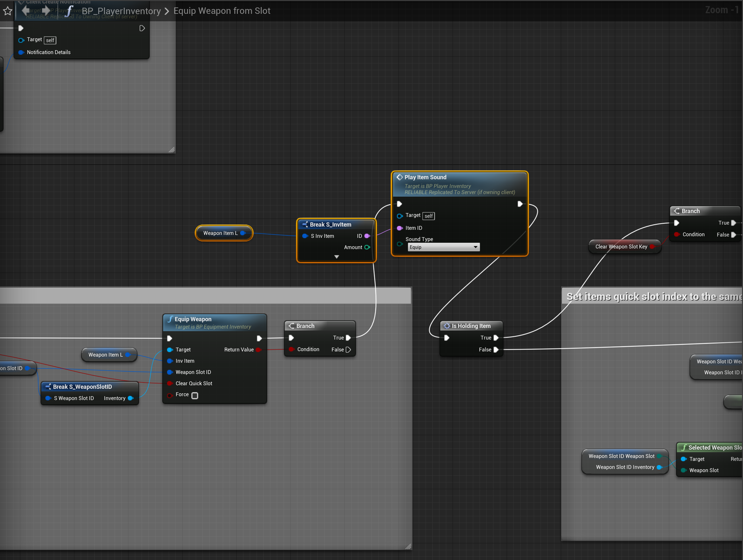
Task: Open the Sound Type Equip dropdown
Action: [443, 247]
